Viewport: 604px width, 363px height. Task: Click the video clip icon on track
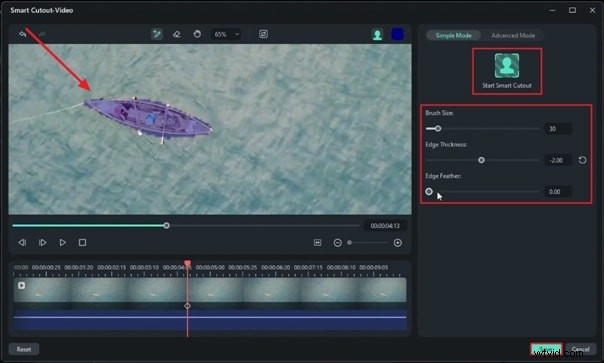(22, 286)
